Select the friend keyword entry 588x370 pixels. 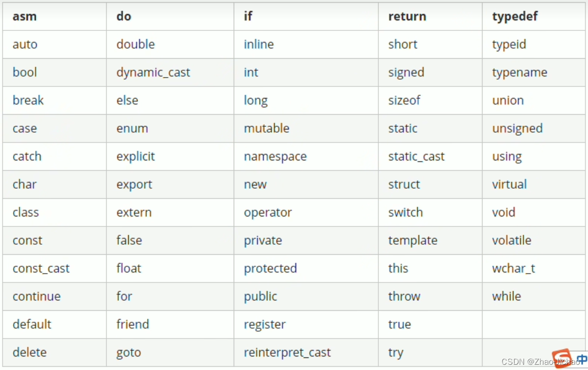[x=133, y=324]
